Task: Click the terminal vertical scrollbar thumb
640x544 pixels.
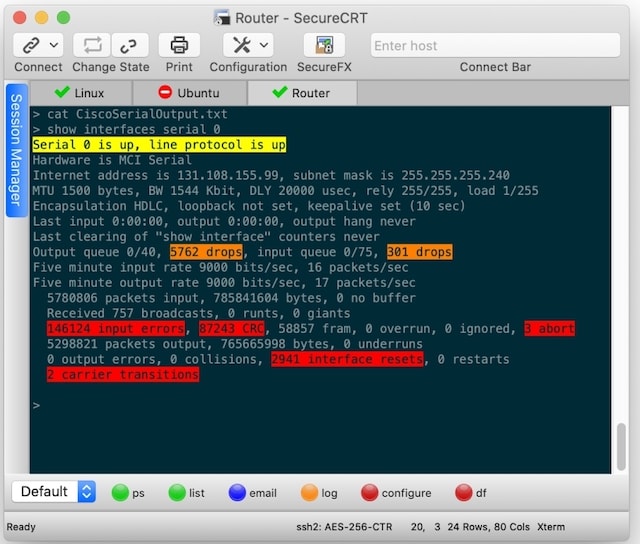Action: (x=621, y=447)
